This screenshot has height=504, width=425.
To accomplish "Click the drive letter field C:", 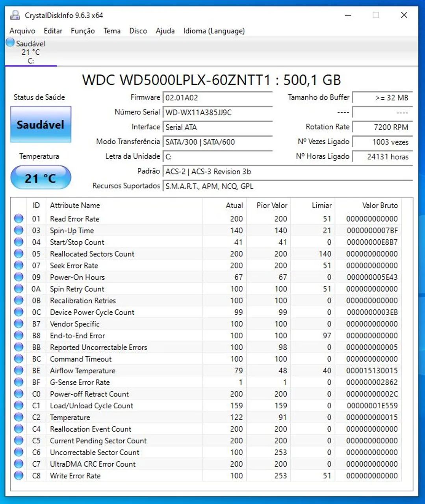I will 218,157.
